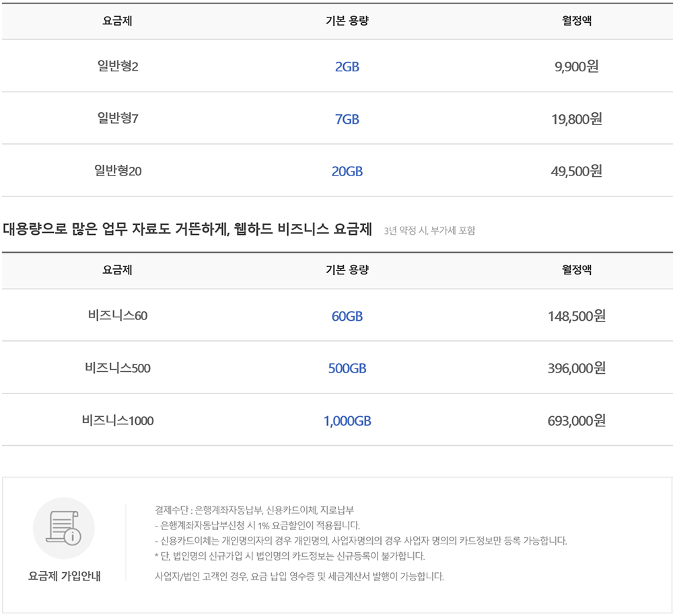Open the 2GB capacity link
Screen dimensions: 673x616
coord(349,66)
